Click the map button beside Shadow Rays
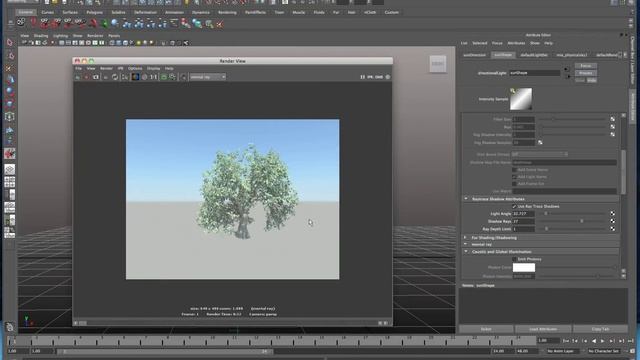The width and height of the screenshot is (640, 360). tap(612, 221)
